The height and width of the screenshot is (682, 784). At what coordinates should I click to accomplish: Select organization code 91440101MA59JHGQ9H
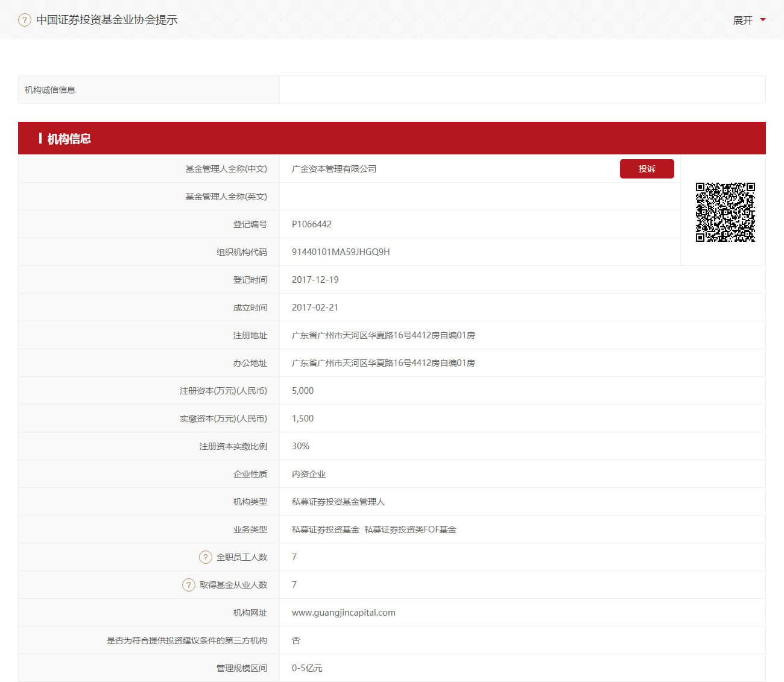pos(341,252)
